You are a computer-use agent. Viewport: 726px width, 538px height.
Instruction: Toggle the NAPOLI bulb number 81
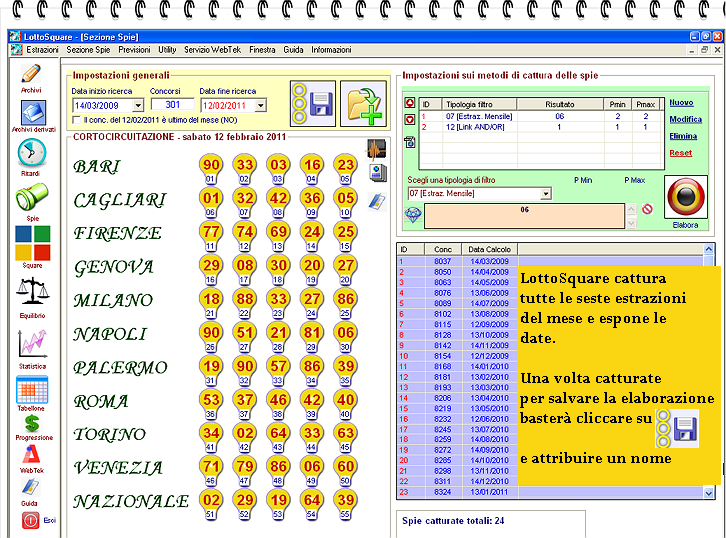312,336
